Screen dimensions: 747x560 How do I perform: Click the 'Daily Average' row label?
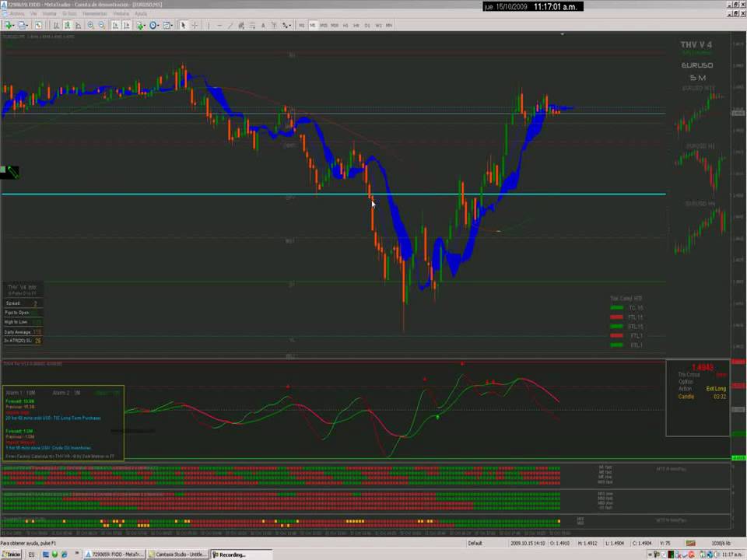[18, 332]
